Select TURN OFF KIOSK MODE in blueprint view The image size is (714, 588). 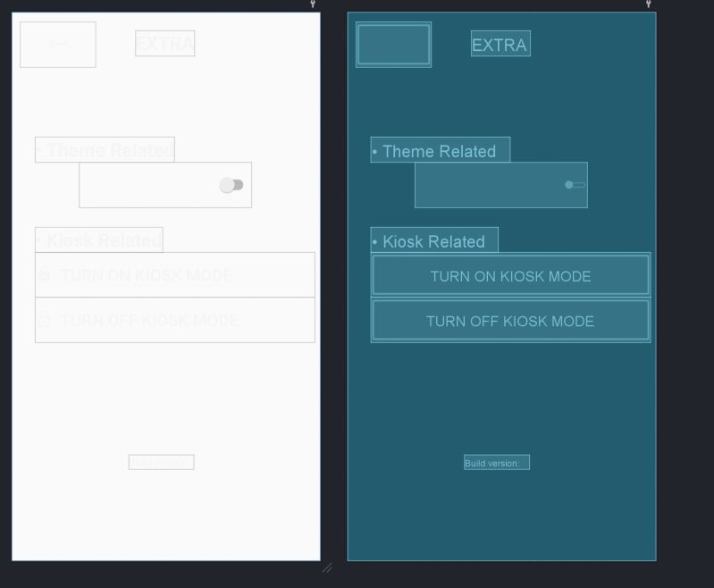tap(510, 320)
